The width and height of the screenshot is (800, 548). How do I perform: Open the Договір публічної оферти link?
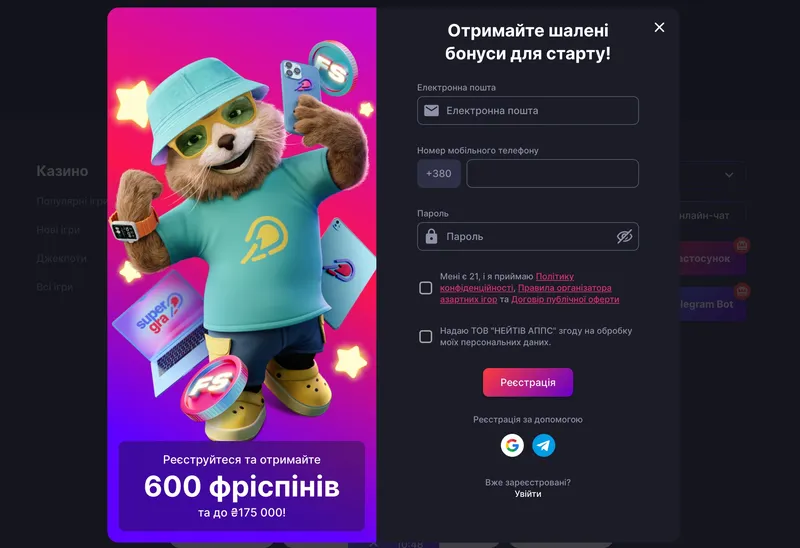[x=565, y=300]
